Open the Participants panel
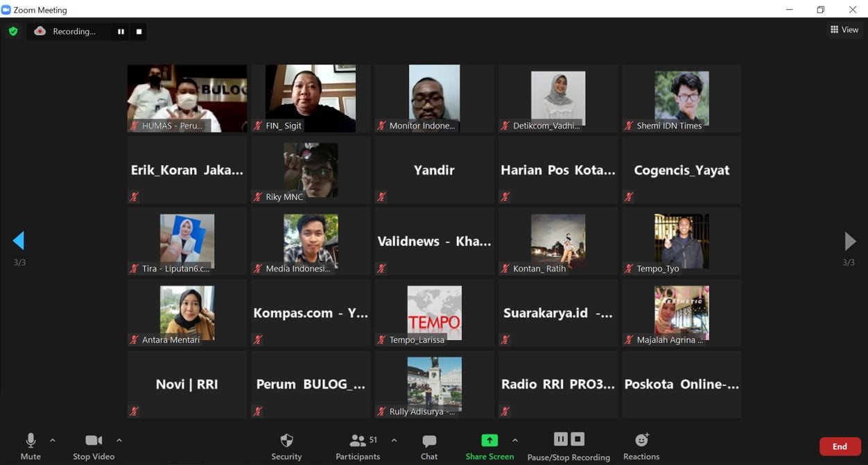This screenshot has width=868, height=465. 358,447
